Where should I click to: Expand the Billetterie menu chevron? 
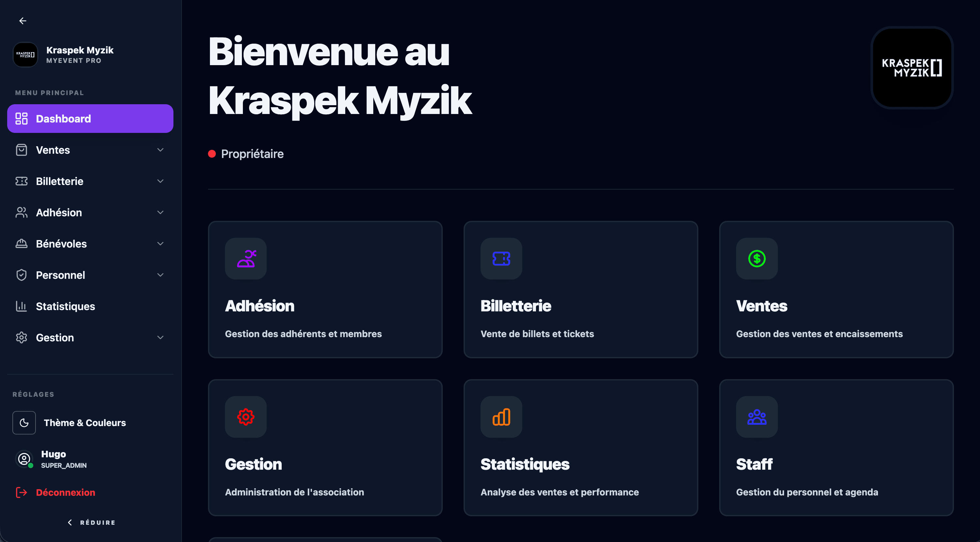click(x=160, y=181)
